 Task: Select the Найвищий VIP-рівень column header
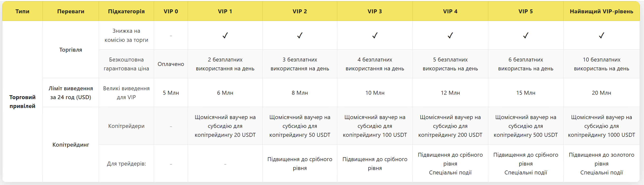pos(601,11)
